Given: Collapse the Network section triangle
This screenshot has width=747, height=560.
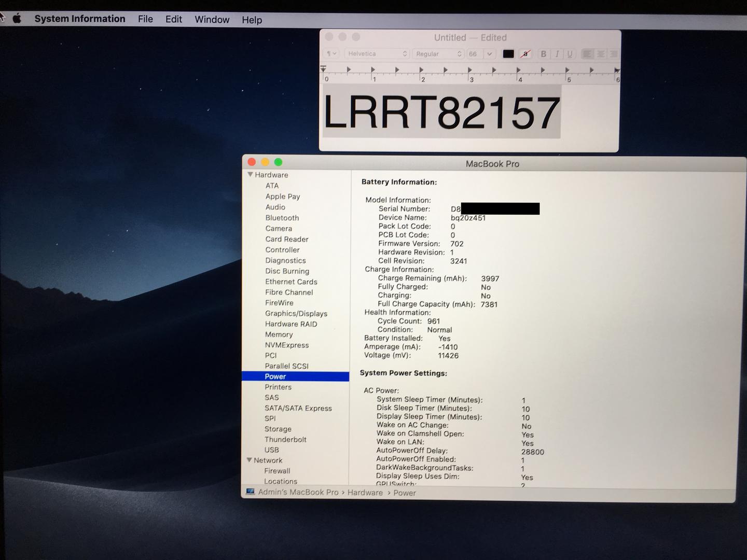Looking at the screenshot, I should [250, 460].
